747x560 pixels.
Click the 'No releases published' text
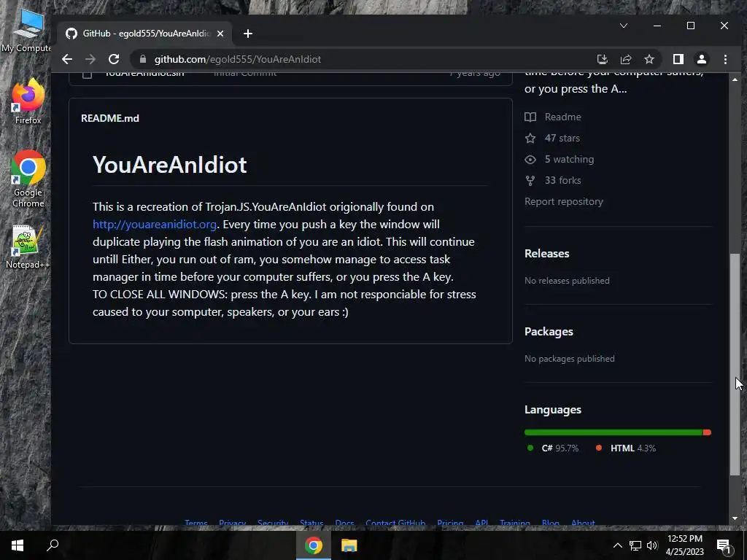tap(567, 281)
